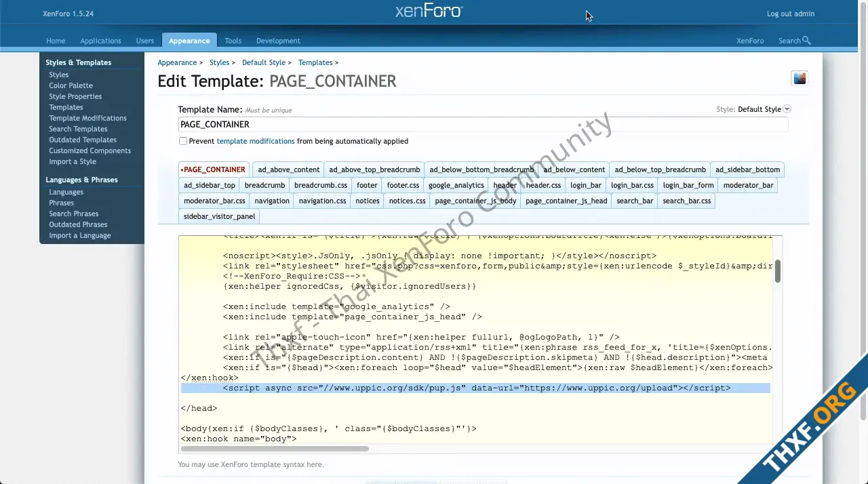The image size is (868, 484).
Task: Open the Development tab
Action: (x=278, y=41)
